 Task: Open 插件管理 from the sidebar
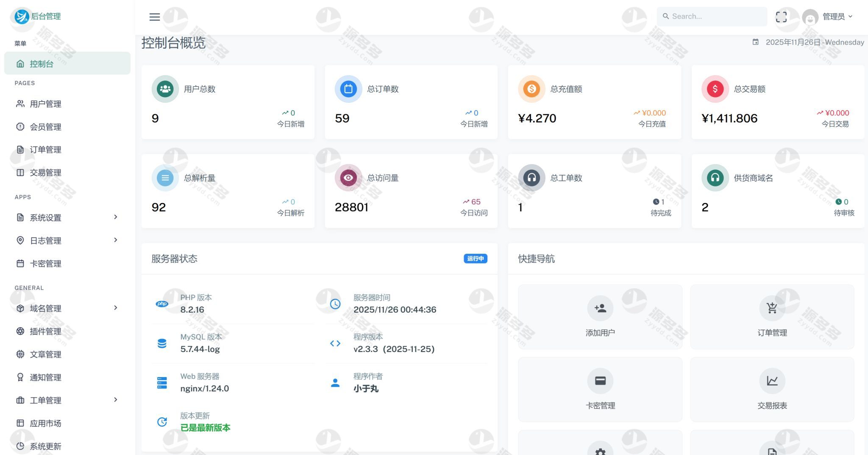coord(45,331)
